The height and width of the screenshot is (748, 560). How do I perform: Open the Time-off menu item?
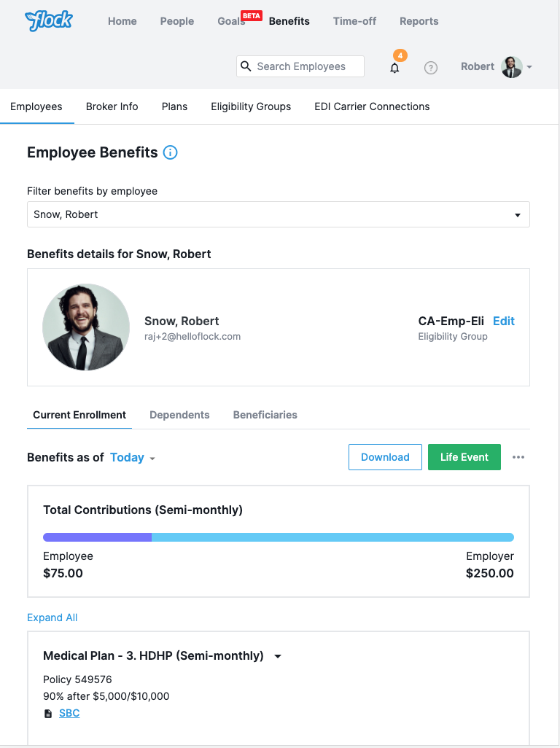click(354, 21)
